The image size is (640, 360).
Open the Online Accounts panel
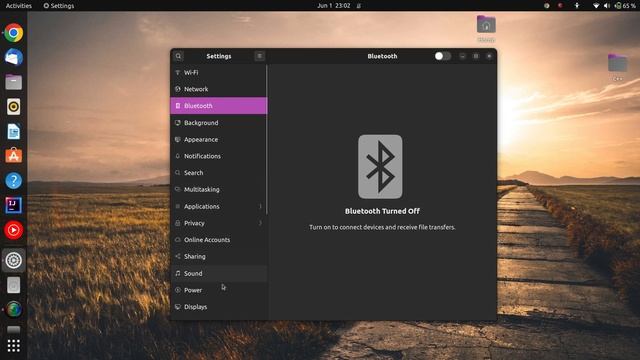[x=219, y=240]
